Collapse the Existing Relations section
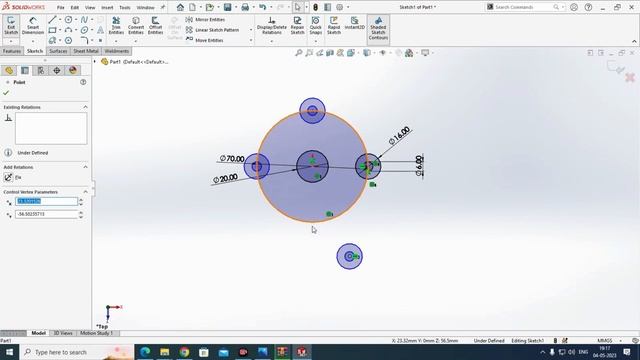The width and height of the screenshot is (640, 360). pos(85,107)
